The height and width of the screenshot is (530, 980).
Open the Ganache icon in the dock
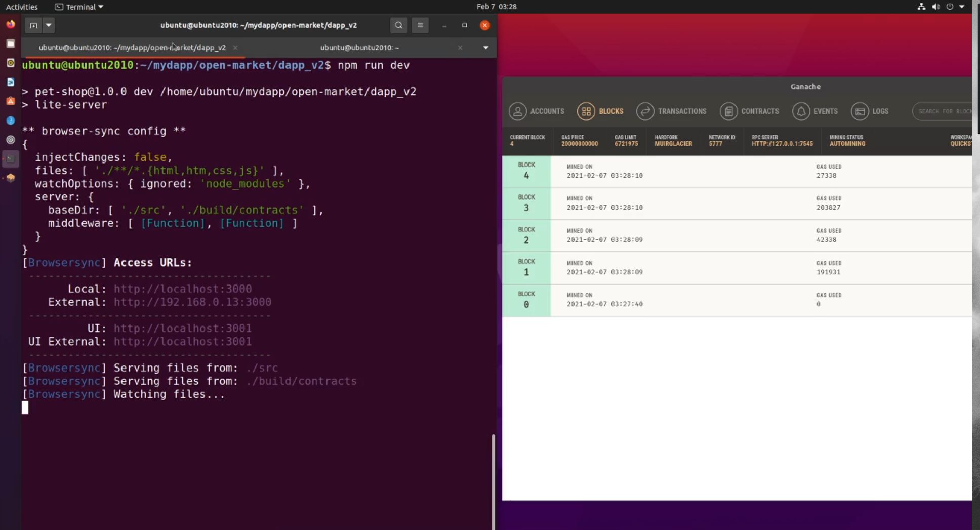pyautogui.click(x=11, y=178)
